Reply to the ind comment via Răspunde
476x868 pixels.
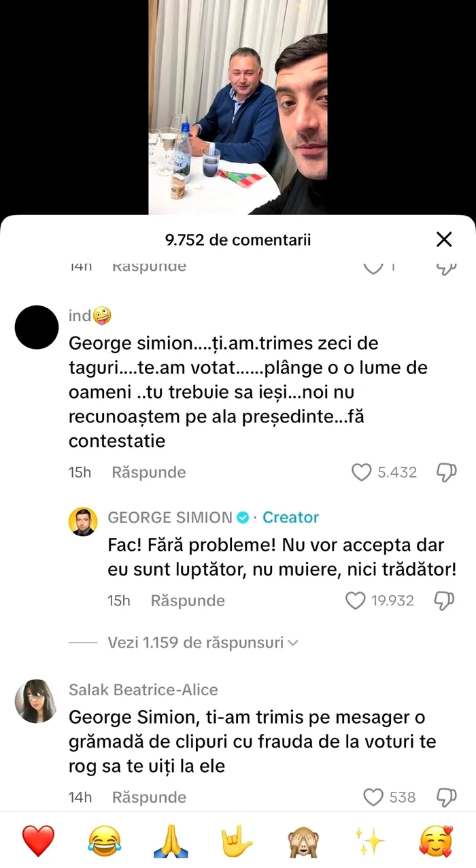(x=148, y=472)
